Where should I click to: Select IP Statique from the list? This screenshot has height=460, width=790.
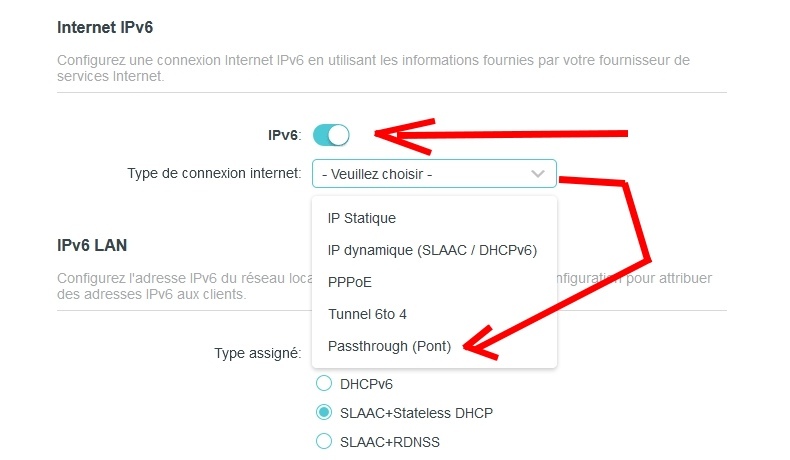point(362,217)
